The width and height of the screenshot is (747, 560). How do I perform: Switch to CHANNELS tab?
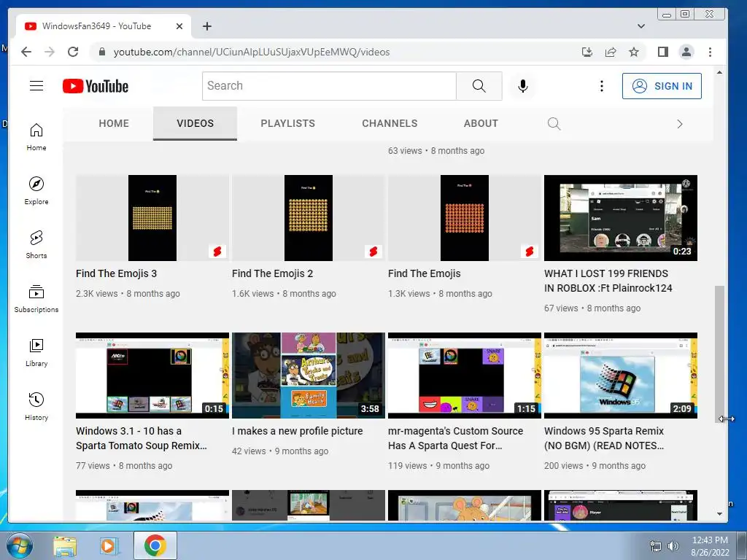pyautogui.click(x=390, y=123)
